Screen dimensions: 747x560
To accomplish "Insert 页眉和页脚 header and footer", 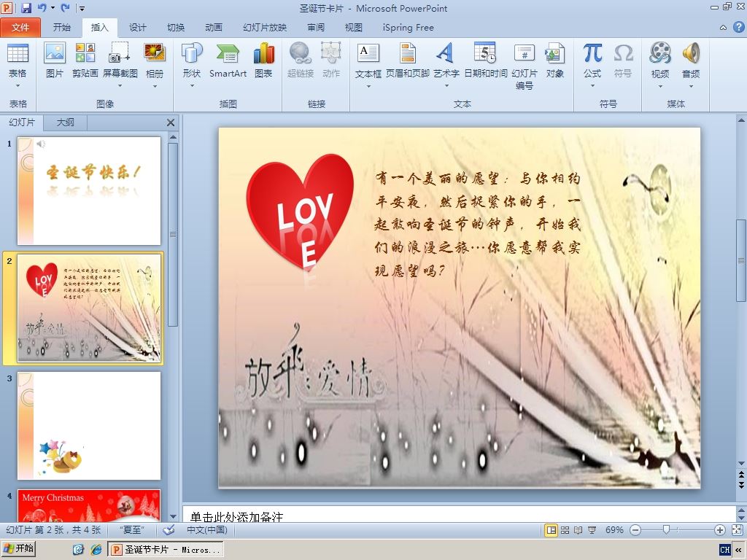I will pos(407,60).
